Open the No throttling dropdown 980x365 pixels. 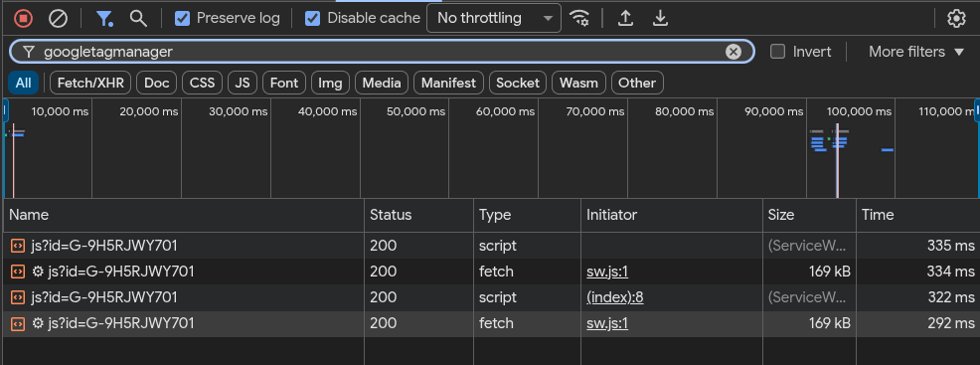(x=494, y=18)
